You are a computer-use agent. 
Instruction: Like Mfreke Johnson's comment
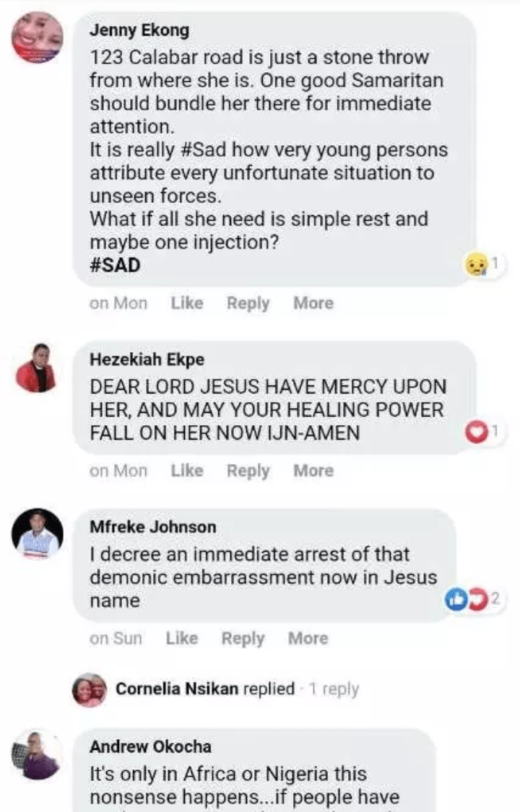[x=181, y=638]
